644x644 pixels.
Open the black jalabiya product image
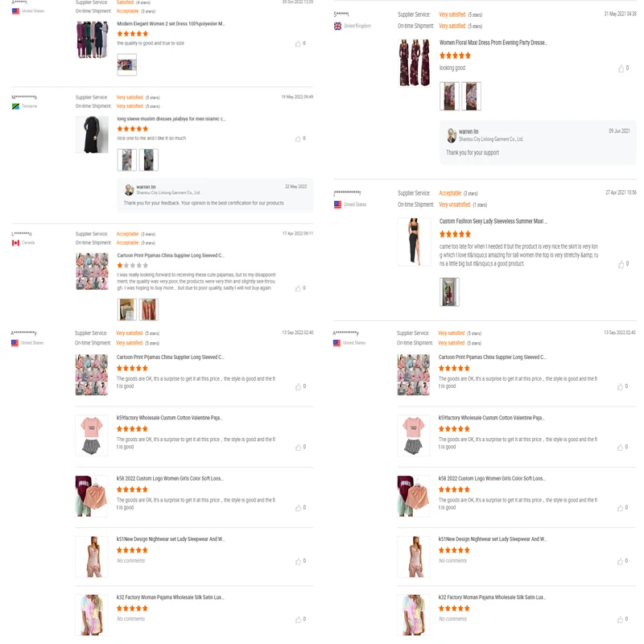[92, 134]
